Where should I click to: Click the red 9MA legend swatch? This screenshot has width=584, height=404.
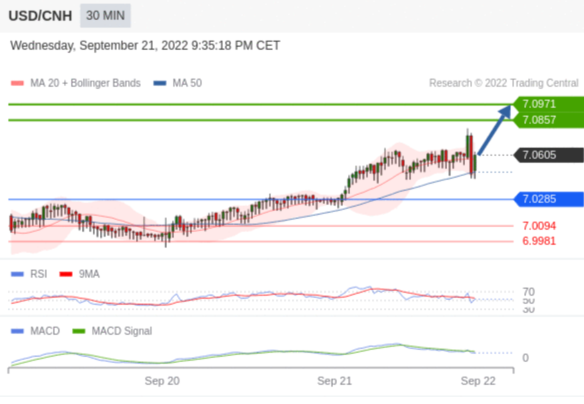pyautogui.click(x=66, y=274)
